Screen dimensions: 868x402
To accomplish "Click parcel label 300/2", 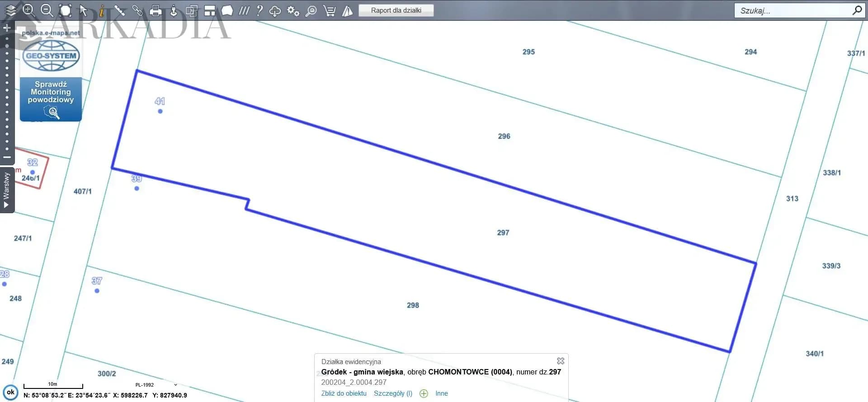I will pos(107,374).
